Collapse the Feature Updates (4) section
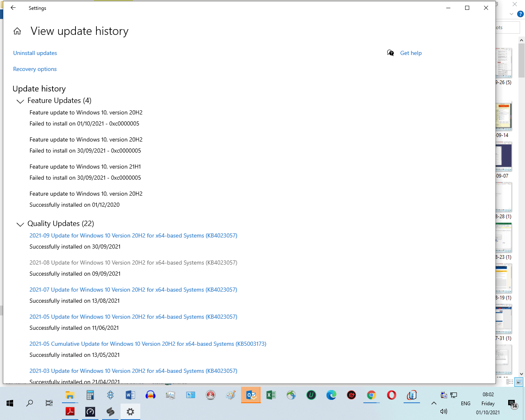The image size is (525, 420). tap(20, 101)
